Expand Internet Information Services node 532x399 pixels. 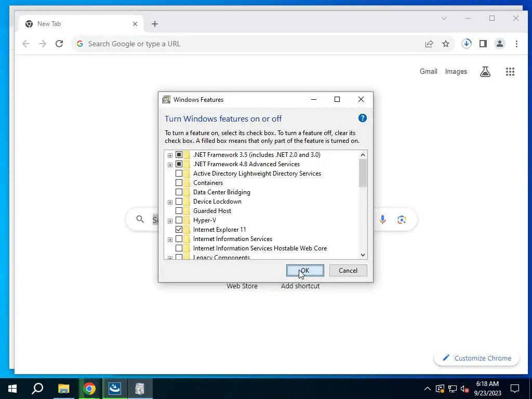click(170, 240)
